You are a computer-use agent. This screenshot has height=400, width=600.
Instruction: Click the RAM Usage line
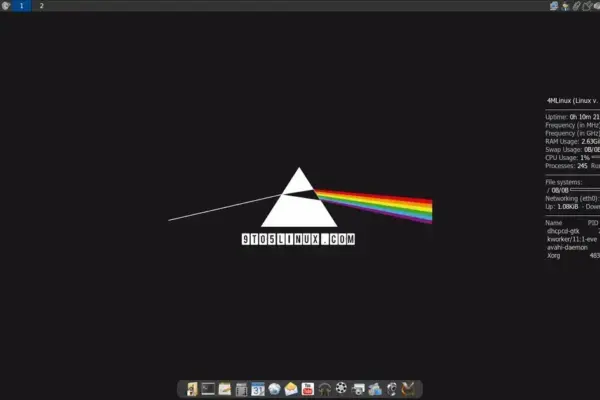(x=572, y=142)
